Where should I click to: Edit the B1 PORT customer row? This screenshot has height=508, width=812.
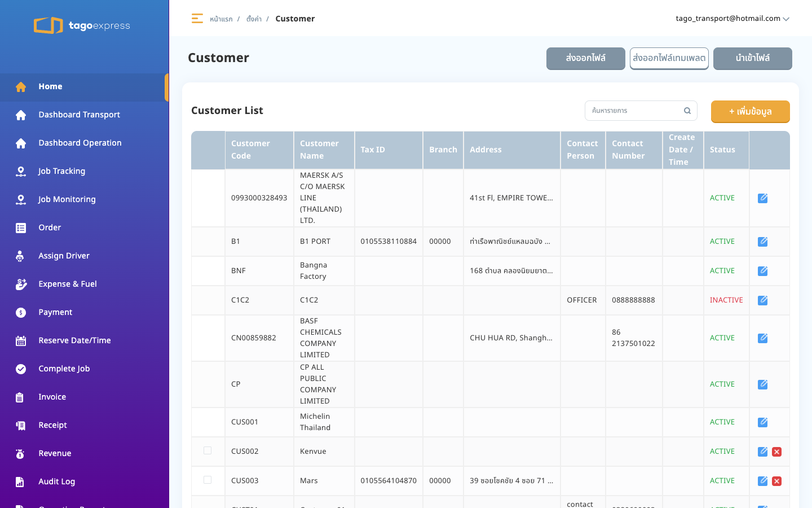763,242
